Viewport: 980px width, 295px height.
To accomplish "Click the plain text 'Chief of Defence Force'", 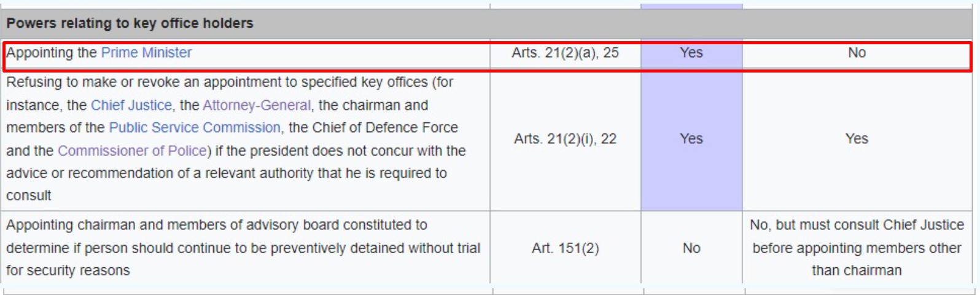I will click(x=385, y=128).
